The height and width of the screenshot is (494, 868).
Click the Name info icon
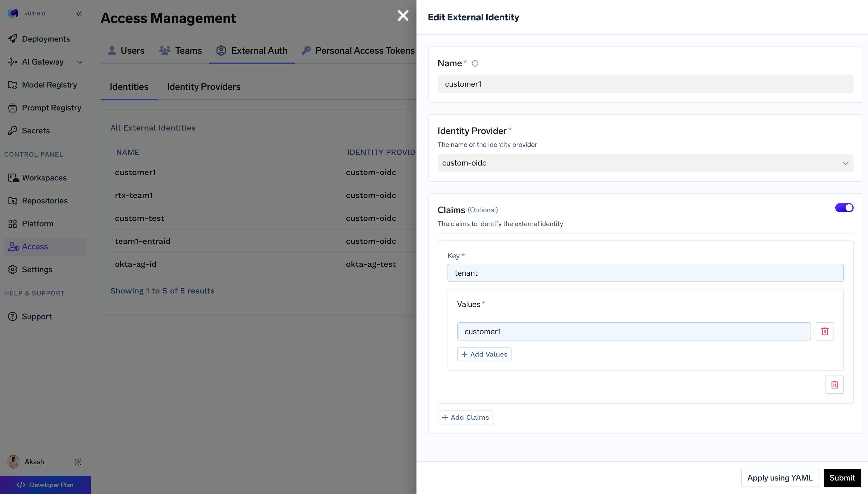[x=475, y=63]
